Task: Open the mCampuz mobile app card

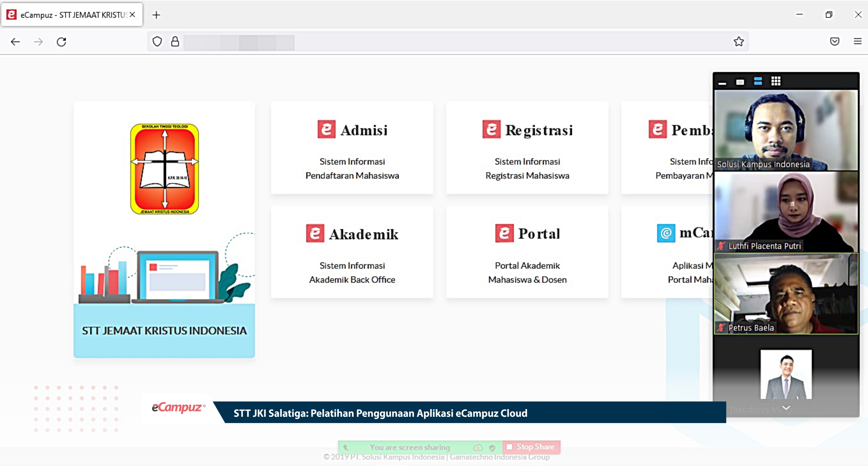Action: 667,252
